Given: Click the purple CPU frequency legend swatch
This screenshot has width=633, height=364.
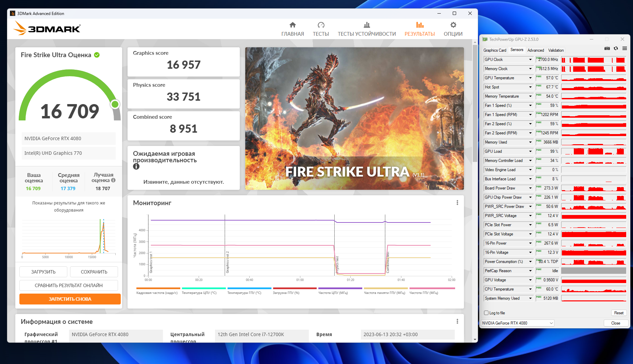Looking at the screenshot, I should coord(340,288).
